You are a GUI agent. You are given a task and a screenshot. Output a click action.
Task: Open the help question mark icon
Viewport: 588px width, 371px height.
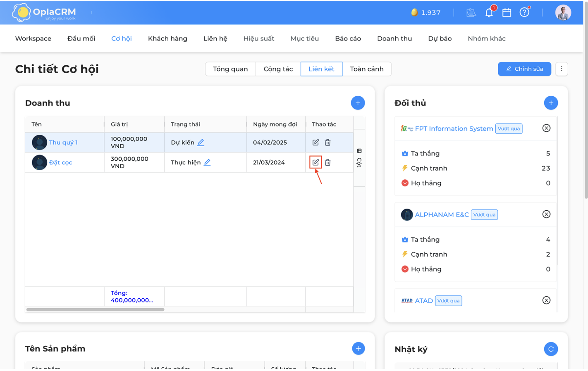click(x=524, y=12)
